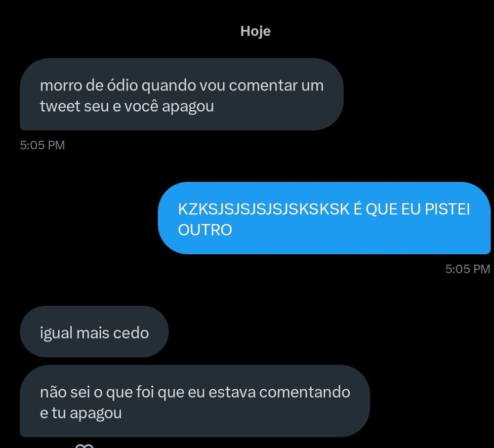
Task: Click the right-side 5:05 PM timestamp
Action: point(467,269)
